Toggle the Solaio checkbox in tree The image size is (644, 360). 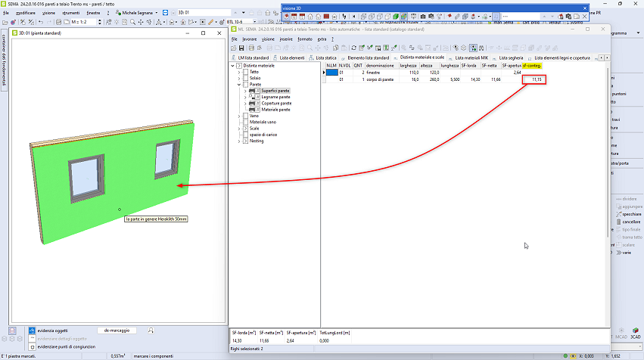pos(245,78)
